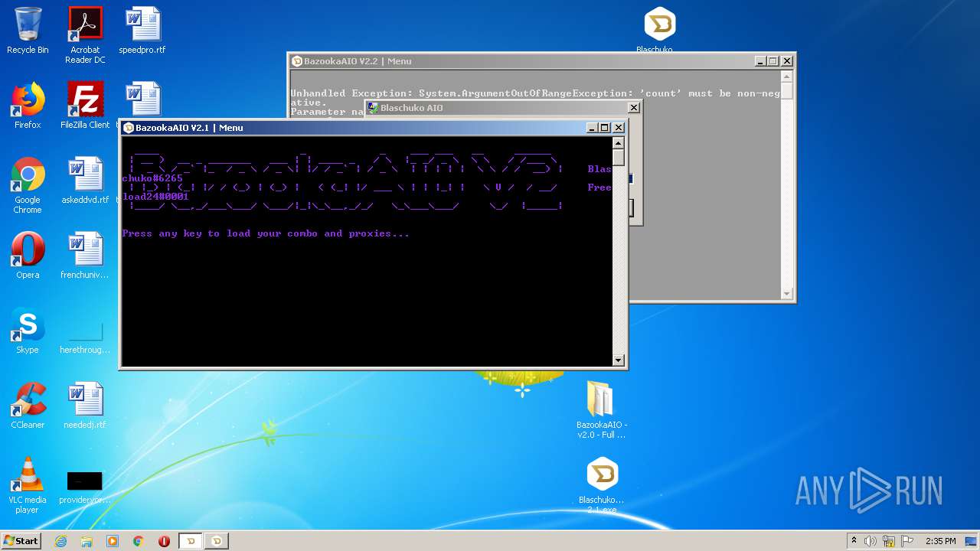Click scroll up arrow in V2.1 console

pyautogui.click(x=619, y=143)
